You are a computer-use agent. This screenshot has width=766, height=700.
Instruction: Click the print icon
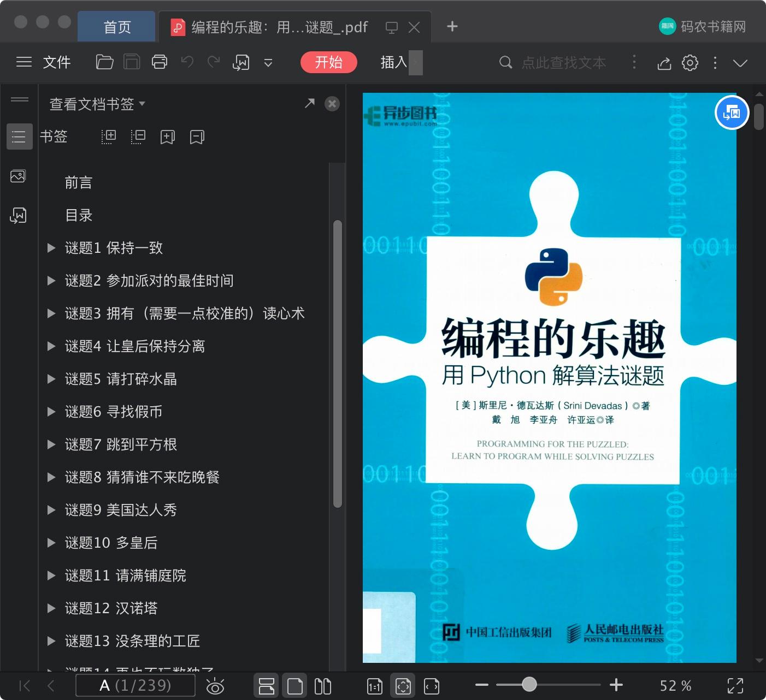coord(160,62)
